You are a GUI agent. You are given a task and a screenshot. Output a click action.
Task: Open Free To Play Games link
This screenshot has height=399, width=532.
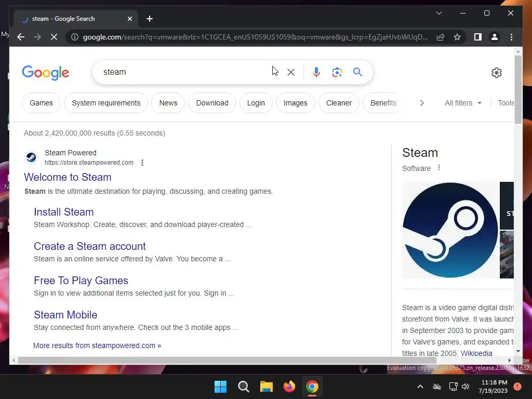click(81, 281)
